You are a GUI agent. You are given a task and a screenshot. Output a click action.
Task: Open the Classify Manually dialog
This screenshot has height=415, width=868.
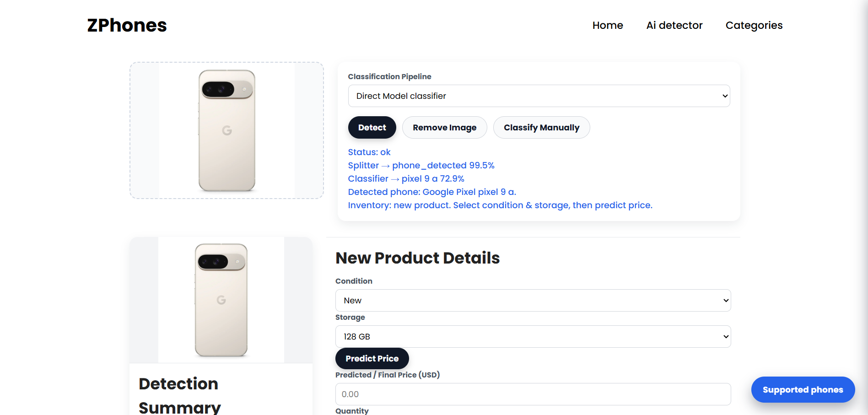coord(541,127)
